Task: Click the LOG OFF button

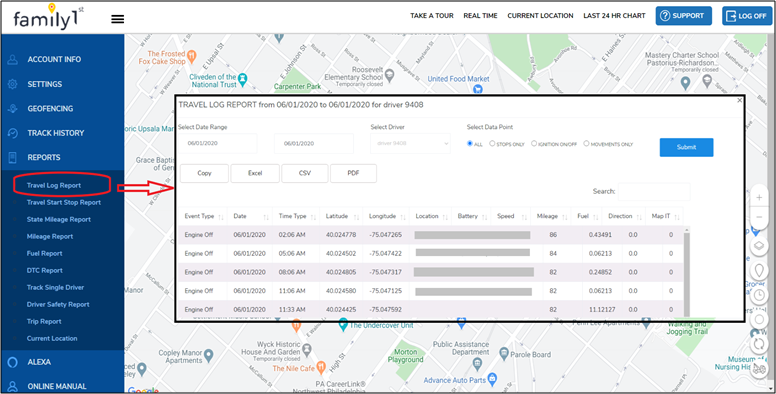Action: (x=747, y=16)
